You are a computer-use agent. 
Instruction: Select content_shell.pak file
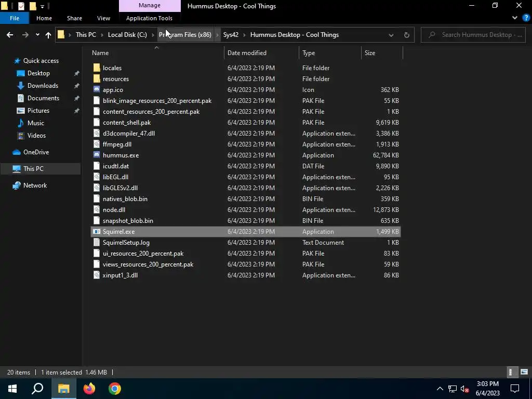(x=127, y=123)
